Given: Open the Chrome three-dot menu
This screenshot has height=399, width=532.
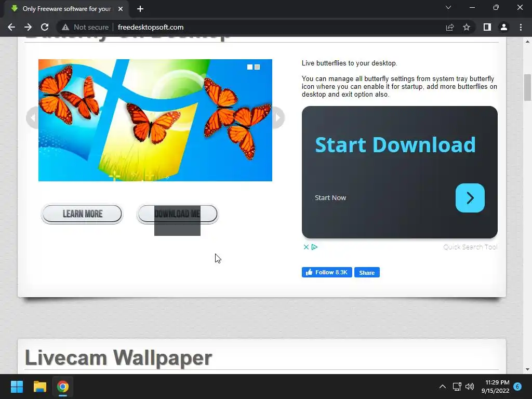Looking at the screenshot, I should pos(521,27).
